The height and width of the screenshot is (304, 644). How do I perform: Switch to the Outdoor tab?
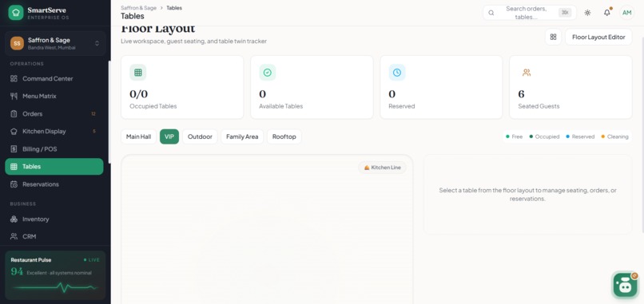[200, 136]
